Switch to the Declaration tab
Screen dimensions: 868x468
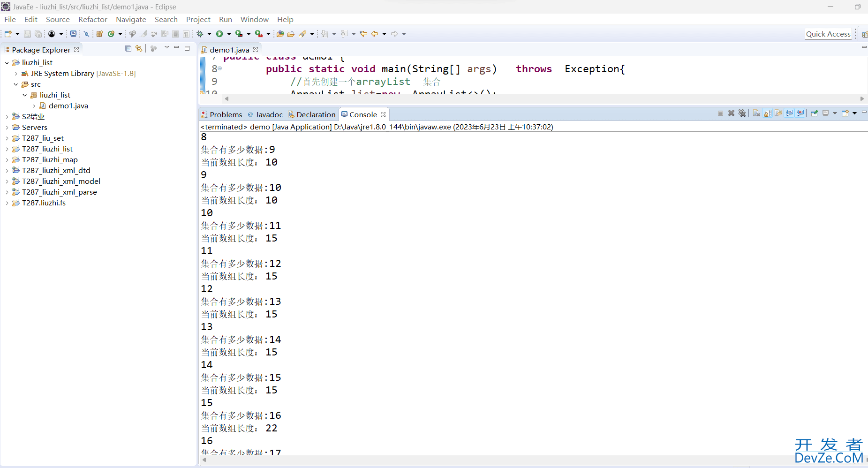tap(311, 114)
